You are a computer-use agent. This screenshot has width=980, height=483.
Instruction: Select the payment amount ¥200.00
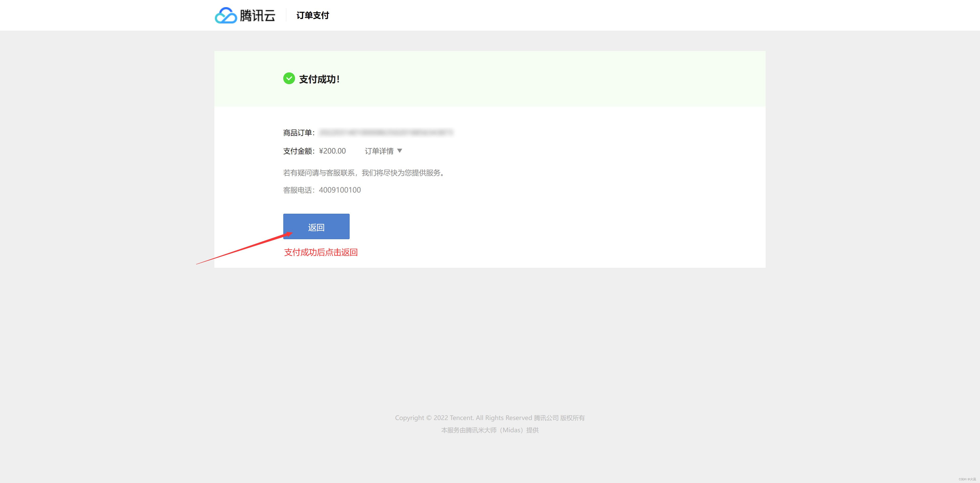[x=332, y=151]
